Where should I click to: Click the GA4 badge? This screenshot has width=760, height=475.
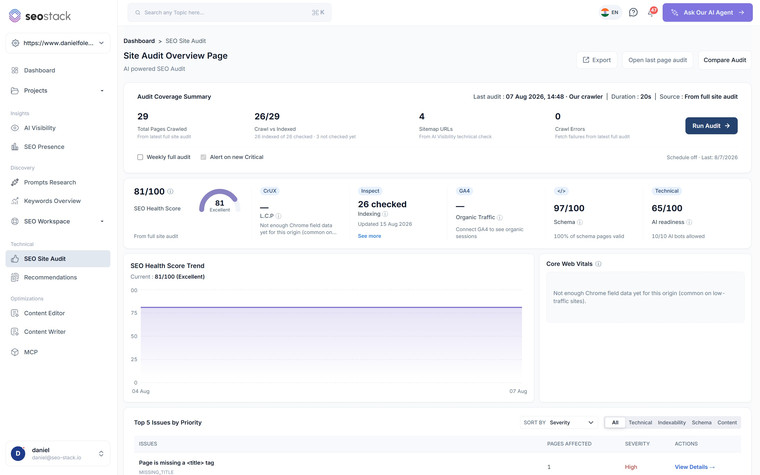(x=464, y=191)
